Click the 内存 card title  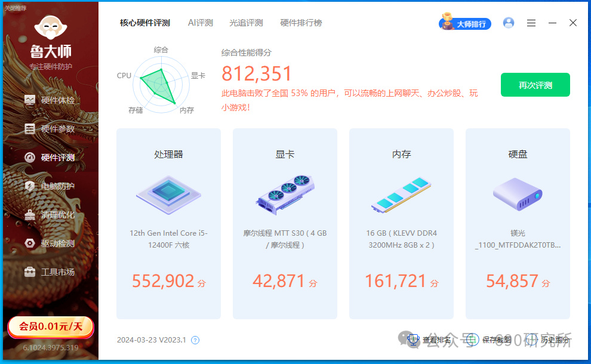click(x=401, y=154)
